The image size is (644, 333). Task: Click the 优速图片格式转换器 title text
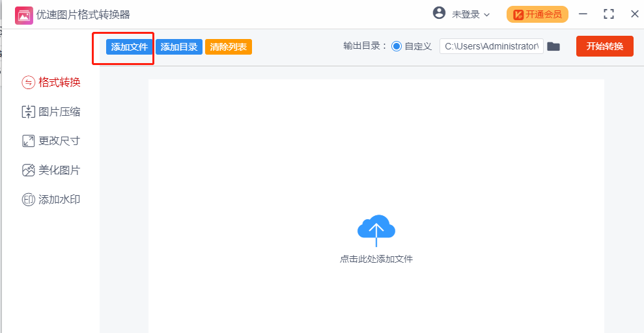[x=83, y=15]
